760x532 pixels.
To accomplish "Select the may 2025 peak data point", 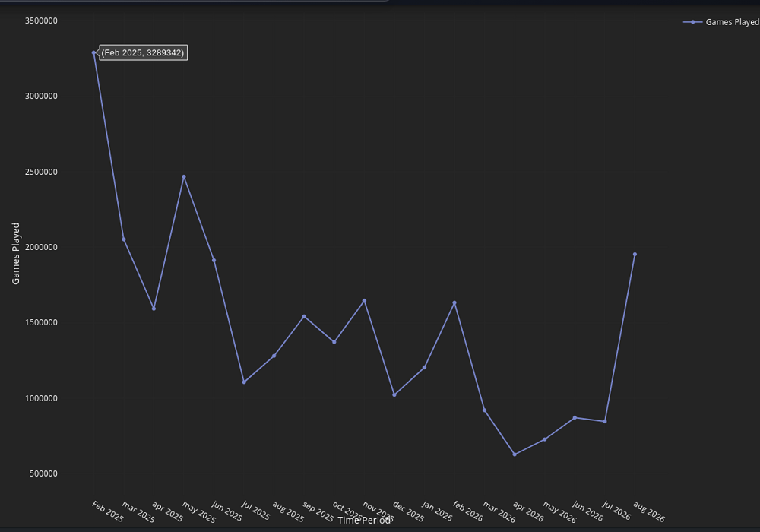I will (184, 177).
